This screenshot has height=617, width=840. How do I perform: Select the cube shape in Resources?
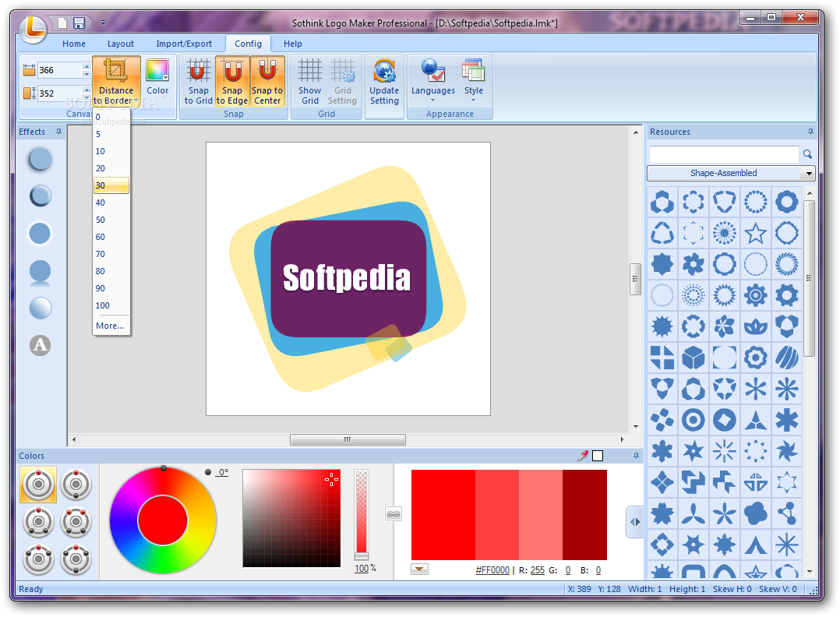[x=694, y=358]
